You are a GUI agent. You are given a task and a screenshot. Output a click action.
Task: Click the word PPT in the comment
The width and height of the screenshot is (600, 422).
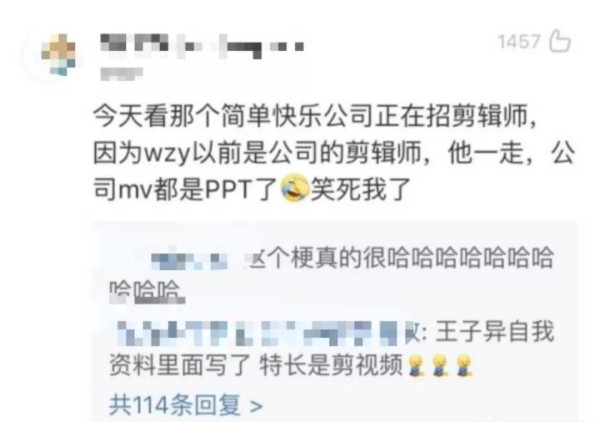coord(228,189)
